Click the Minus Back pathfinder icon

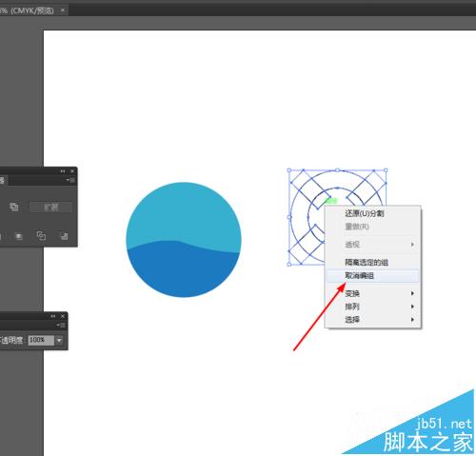click(x=64, y=236)
